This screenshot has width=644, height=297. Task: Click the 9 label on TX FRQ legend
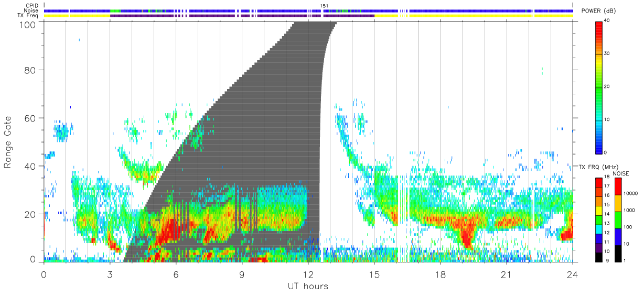pos(608,261)
